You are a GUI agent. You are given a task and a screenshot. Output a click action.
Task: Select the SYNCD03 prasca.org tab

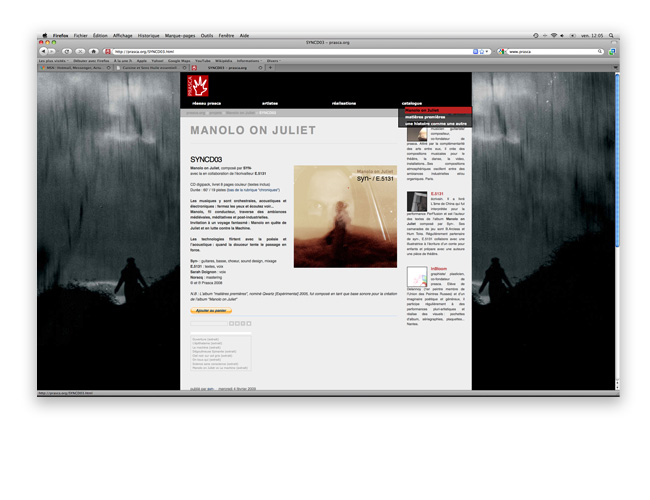[x=227, y=68]
